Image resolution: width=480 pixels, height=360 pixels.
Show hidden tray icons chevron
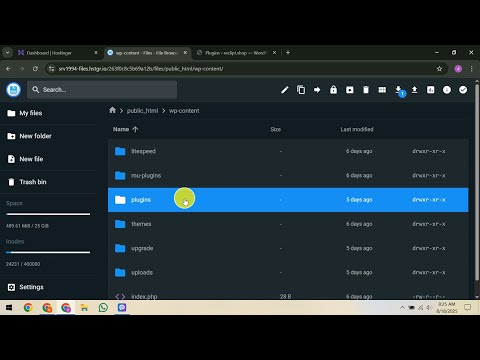pos(402,307)
